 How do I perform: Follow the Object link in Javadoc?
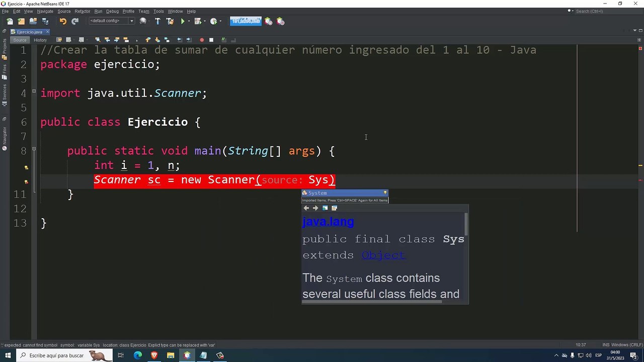pos(383,255)
